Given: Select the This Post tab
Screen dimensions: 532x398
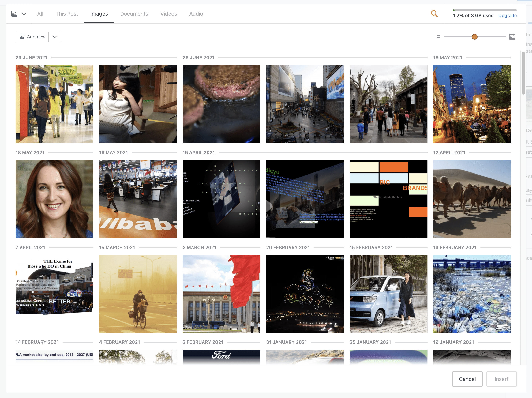Looking at the screenshot, I should (x=67, y=14).
